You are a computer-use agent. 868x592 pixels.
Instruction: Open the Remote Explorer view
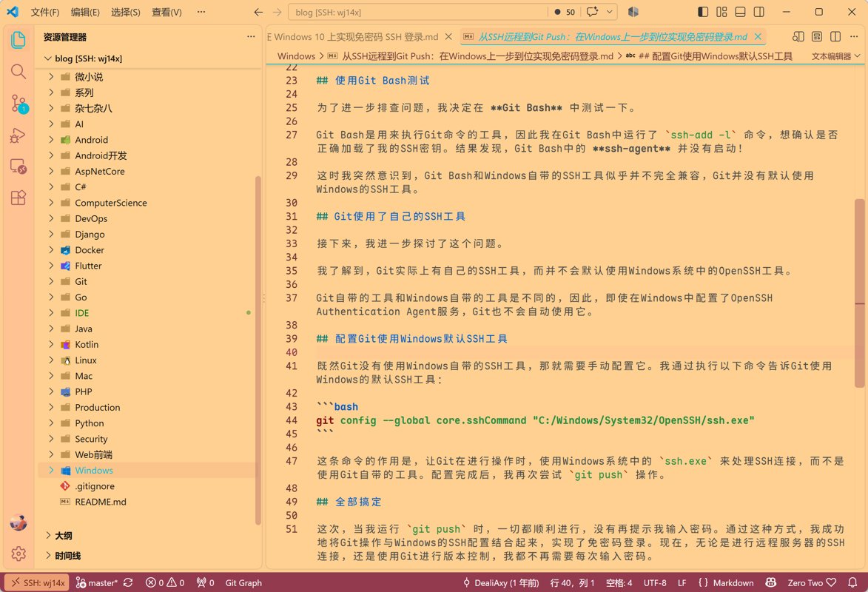tap(18, 166)
